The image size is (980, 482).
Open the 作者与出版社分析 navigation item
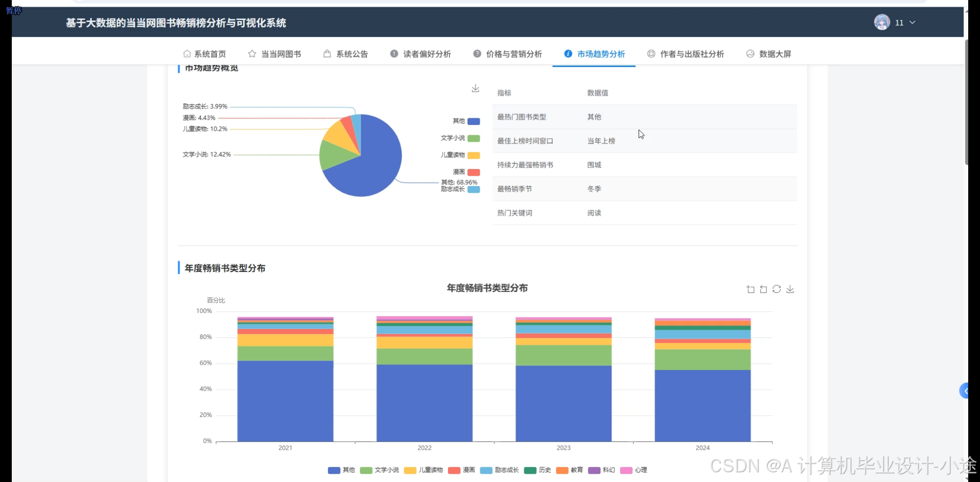686,54
